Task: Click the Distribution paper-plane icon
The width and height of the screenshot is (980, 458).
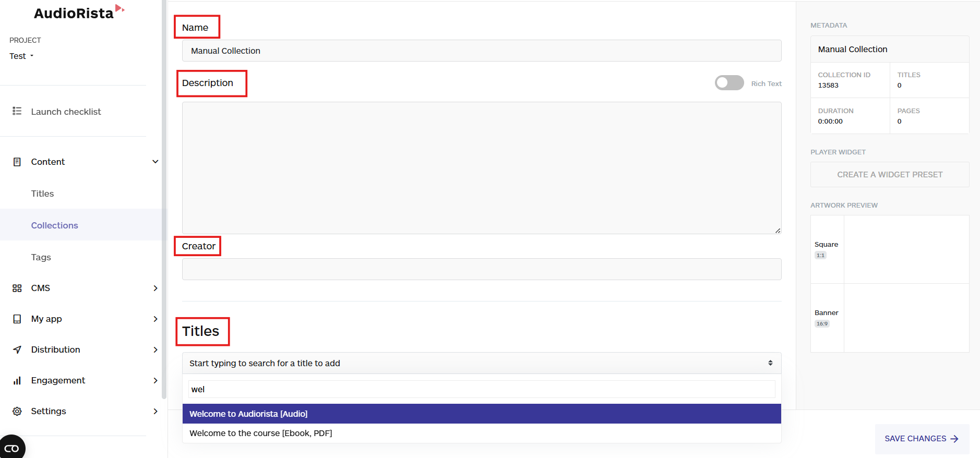Action: click(17, 349)
